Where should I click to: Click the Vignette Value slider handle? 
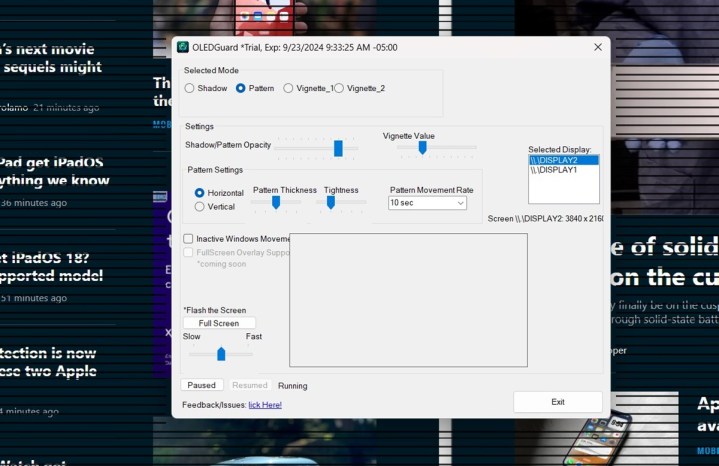point(422,147)
